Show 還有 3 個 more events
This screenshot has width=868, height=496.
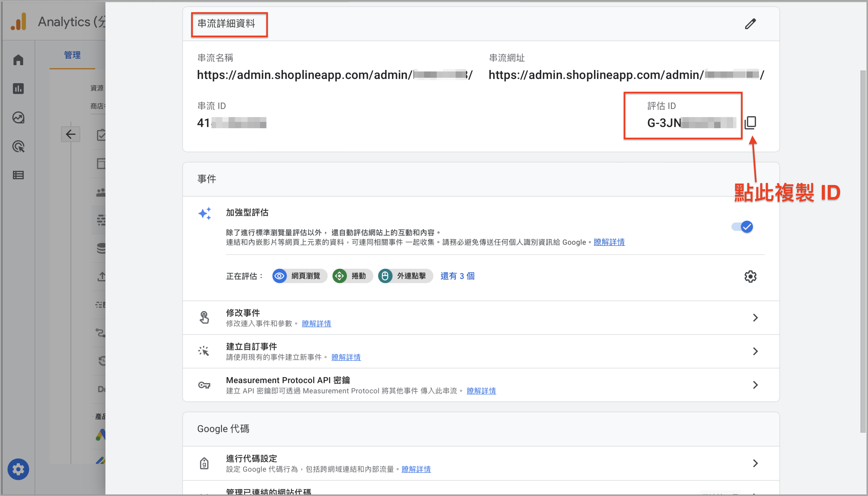[457, 276]
